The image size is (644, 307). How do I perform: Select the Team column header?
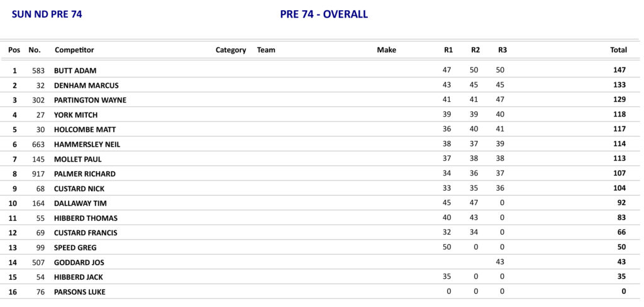coord(266,50)
